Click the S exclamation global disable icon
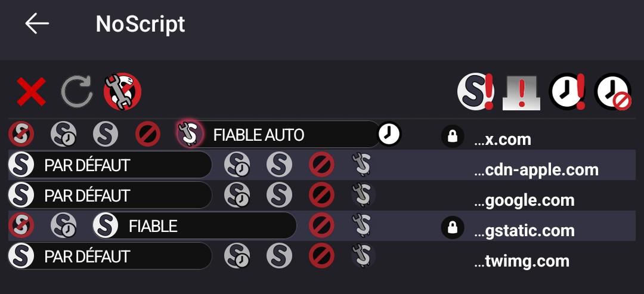This screenshot has width=644, height=294. point(475,92)
